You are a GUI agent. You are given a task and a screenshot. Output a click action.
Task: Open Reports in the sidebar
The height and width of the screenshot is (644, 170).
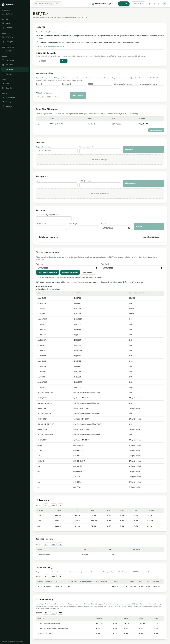click(x=15, y=74)
